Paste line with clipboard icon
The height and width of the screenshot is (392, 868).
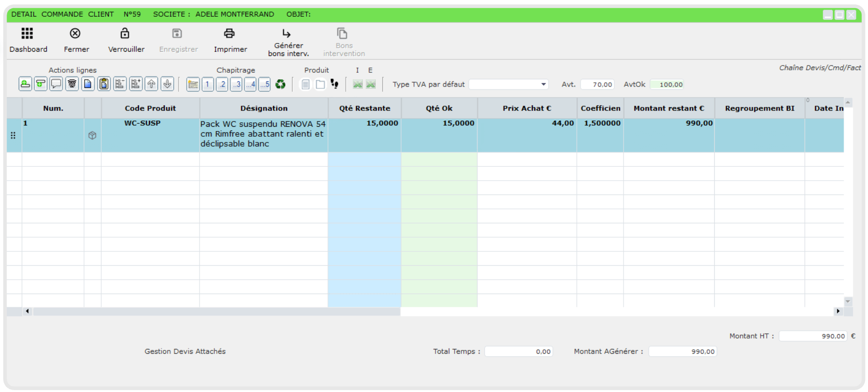(104, 84)
